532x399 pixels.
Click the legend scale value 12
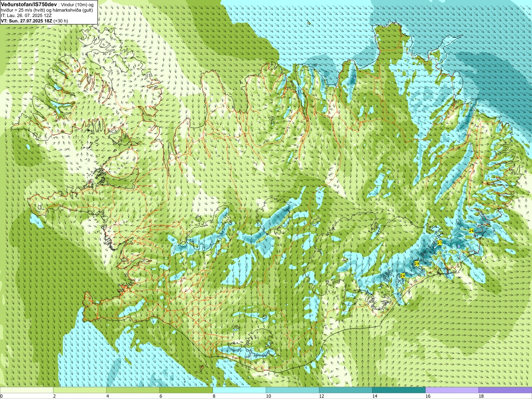[x=322, y=396]
